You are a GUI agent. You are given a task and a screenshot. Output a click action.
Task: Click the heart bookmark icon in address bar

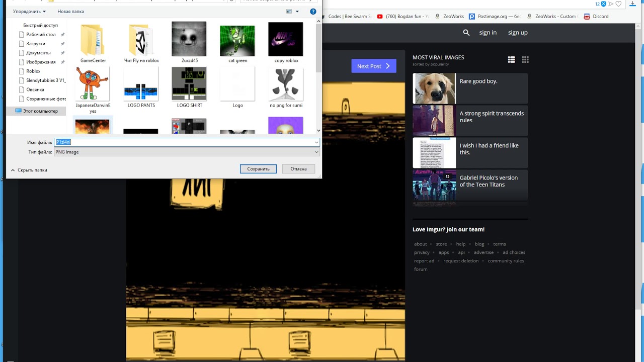coord(619,4)
